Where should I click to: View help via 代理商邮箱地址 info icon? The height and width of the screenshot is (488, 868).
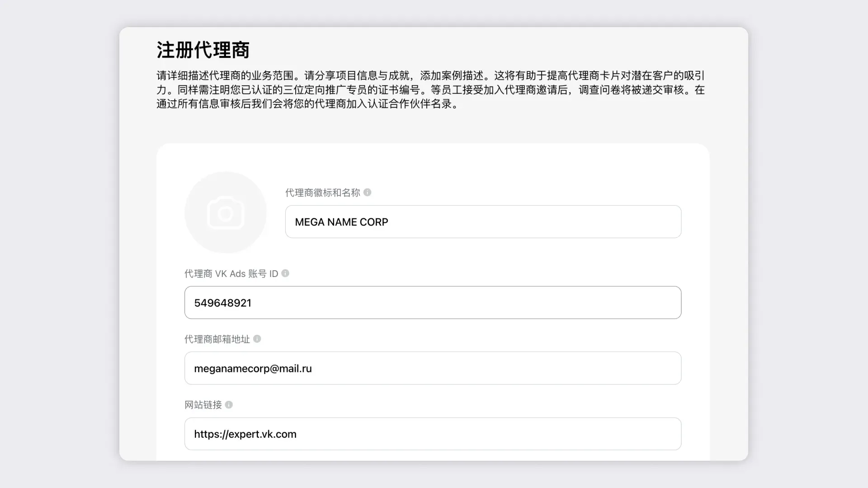tap(257, 339)
